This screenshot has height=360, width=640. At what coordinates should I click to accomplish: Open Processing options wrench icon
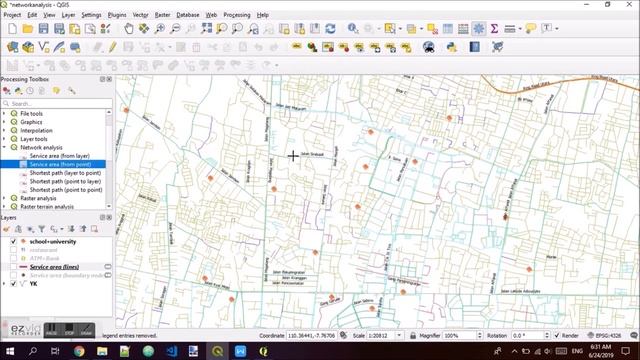pyautogui.click(x=72, y=91)
